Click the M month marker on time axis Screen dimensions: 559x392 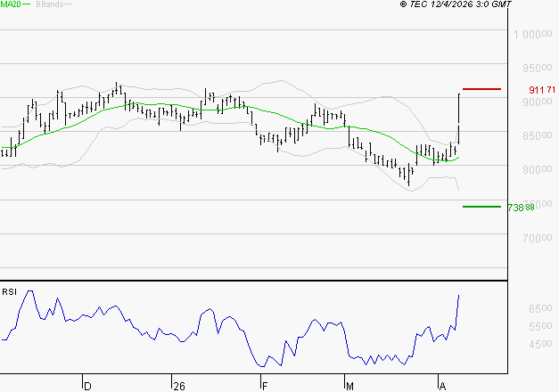[349, 387]
